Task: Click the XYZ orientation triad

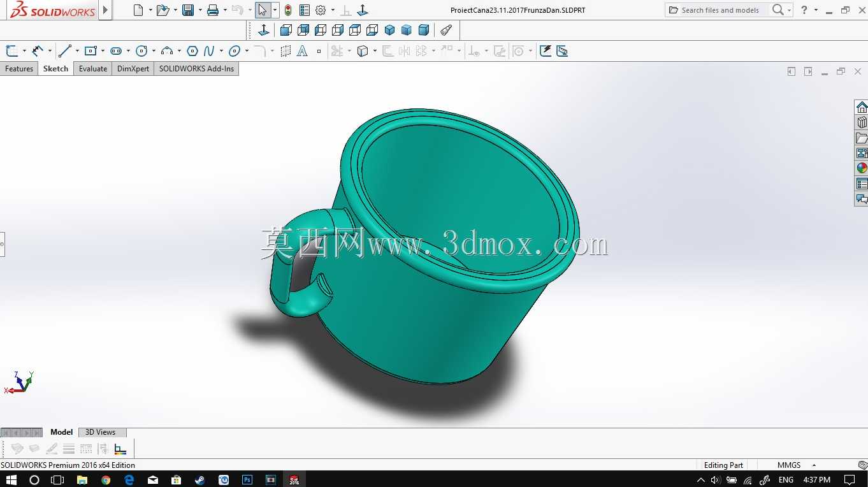Action: (19, 382)
